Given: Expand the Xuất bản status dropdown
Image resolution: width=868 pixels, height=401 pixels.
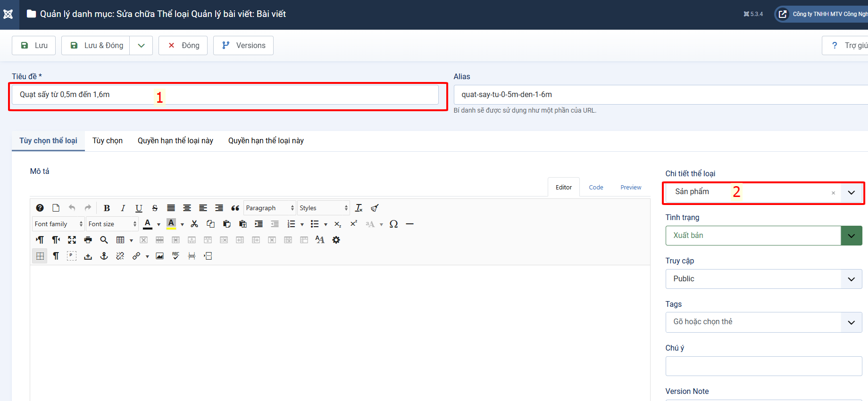Looking at the screenshot, I should (851, 236).
